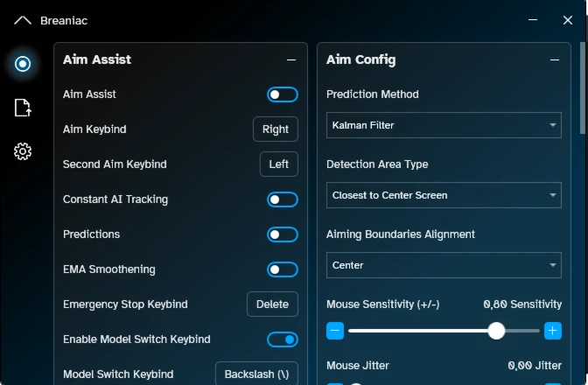Viewport: 588px width, 385px height.
Task: Open the Aiming Boundaries Alignment dropdown
Action: [444, 265]
